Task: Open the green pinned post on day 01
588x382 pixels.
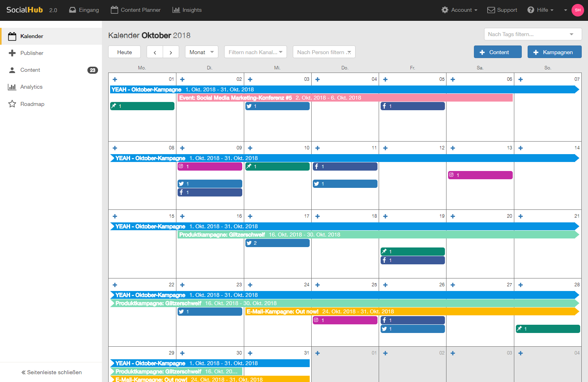Action: pos(142,106)
